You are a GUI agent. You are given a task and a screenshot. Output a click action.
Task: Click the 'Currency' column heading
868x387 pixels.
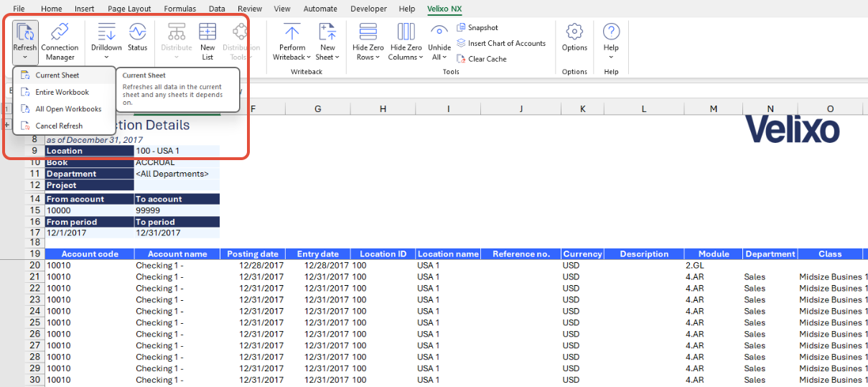tap(582, 253)
